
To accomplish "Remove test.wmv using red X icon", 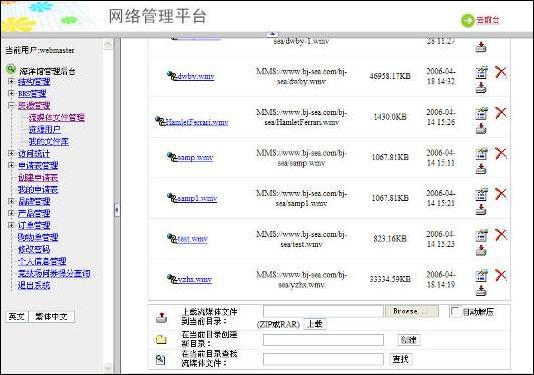I will 501,234.
